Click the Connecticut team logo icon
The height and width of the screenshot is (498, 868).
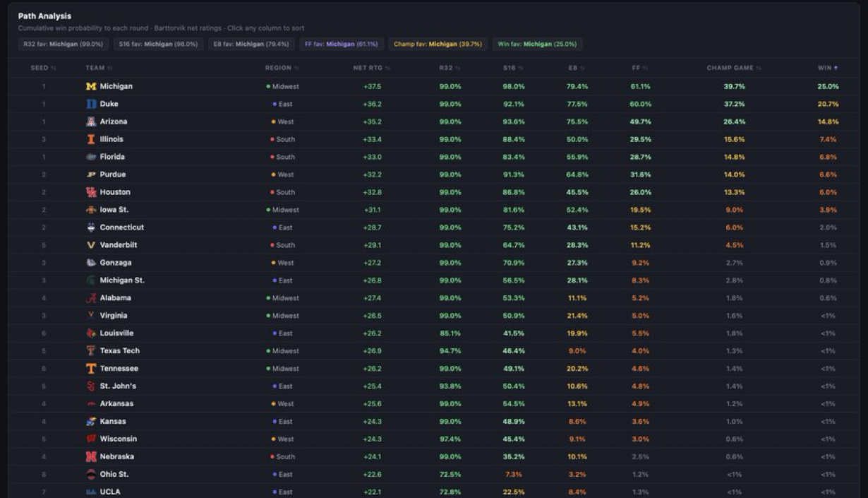[x=90, y=227]
